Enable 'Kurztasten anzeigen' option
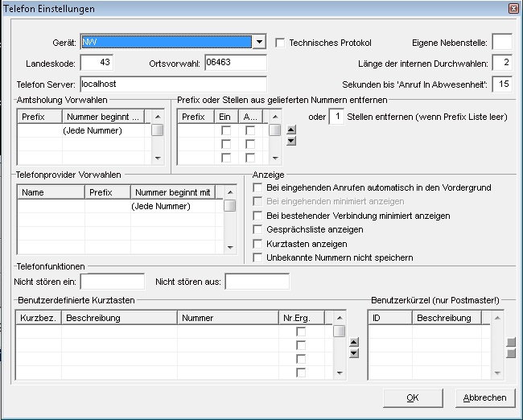523x420 pixels. point(258,244)
